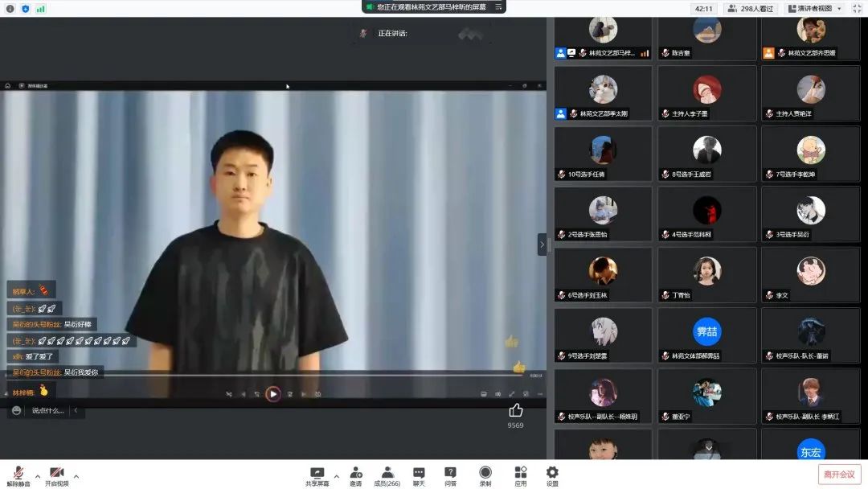Viewport: 868px width, 489px height.
Task: Start sharing via the 共享屏幕 icon
Action: (x=317, y=472)
